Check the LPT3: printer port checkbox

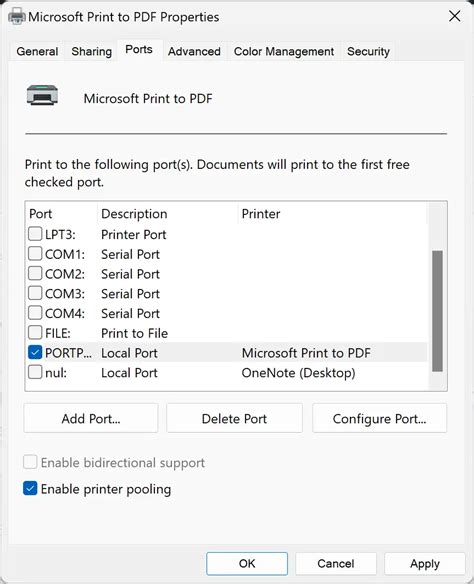[35, 234]
